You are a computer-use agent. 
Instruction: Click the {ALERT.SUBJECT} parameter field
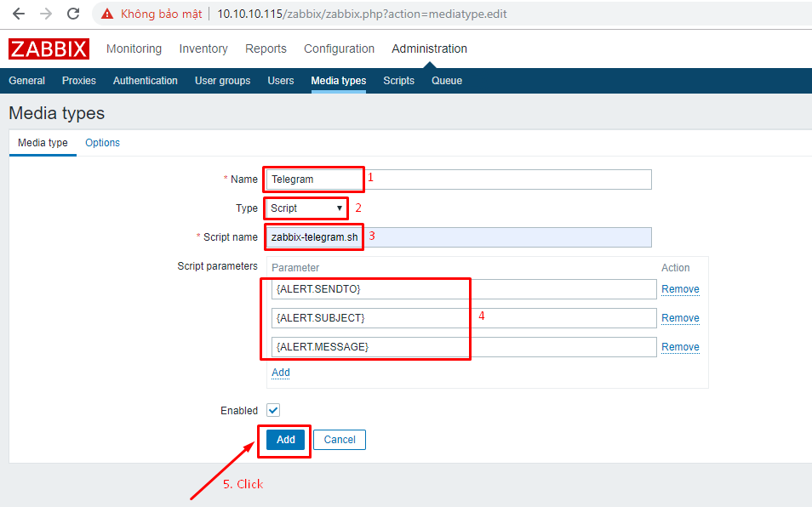[x=464, y=318]
